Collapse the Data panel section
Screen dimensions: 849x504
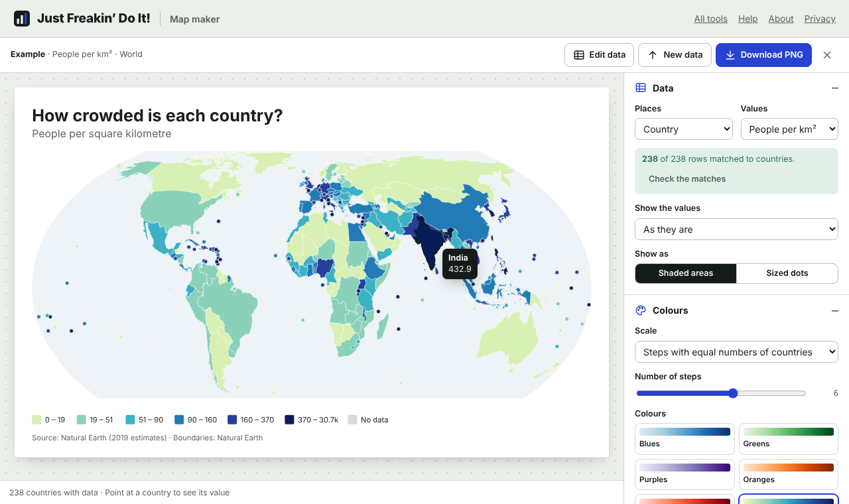(x=834, y=88)
